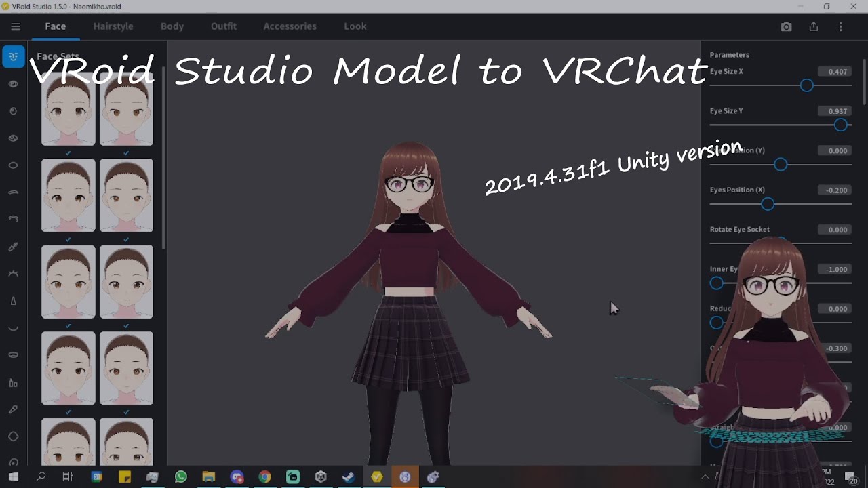Click the Eye Size Y slider handle
Image resolution: width=868 pixels, height=488 pixels.
pyautogui.click(x=841, y=125)
